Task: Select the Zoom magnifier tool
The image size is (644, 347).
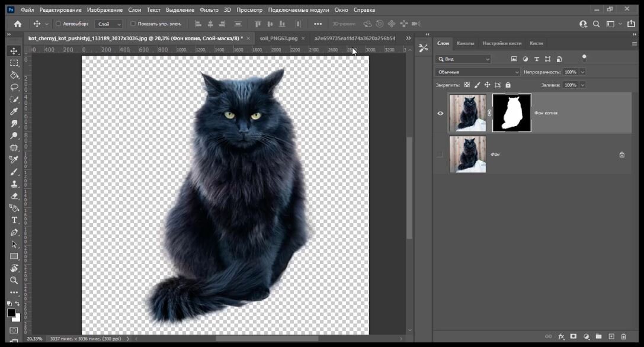Action: point(14,281)
